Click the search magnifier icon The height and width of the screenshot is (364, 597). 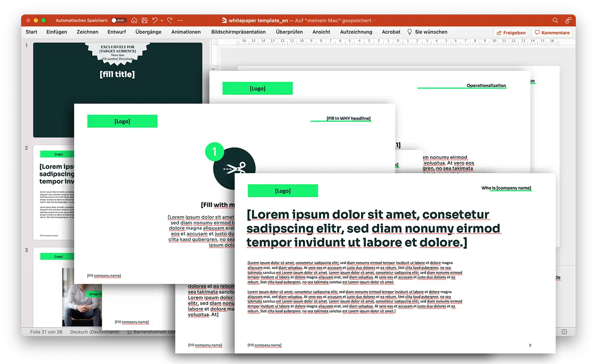pos(555,20)
